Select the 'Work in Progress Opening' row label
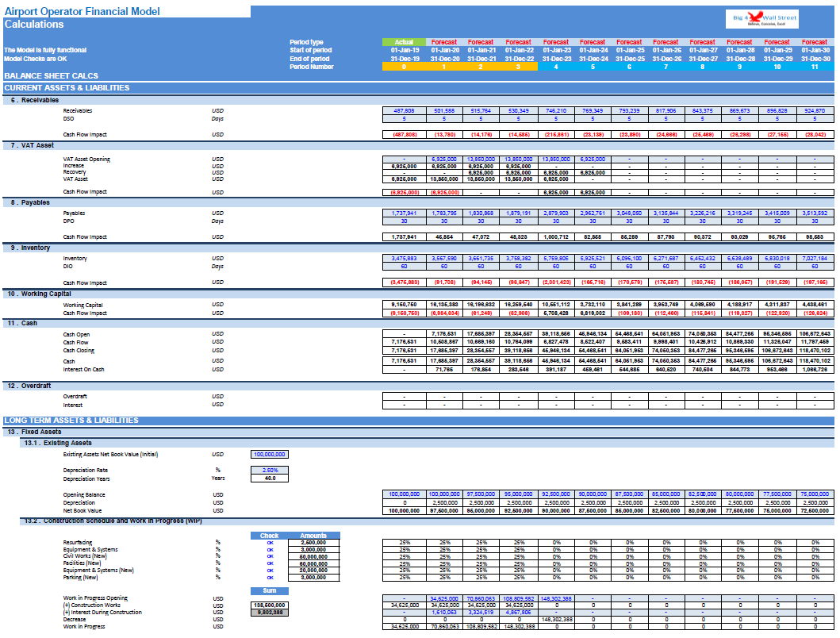 [95, 598]
